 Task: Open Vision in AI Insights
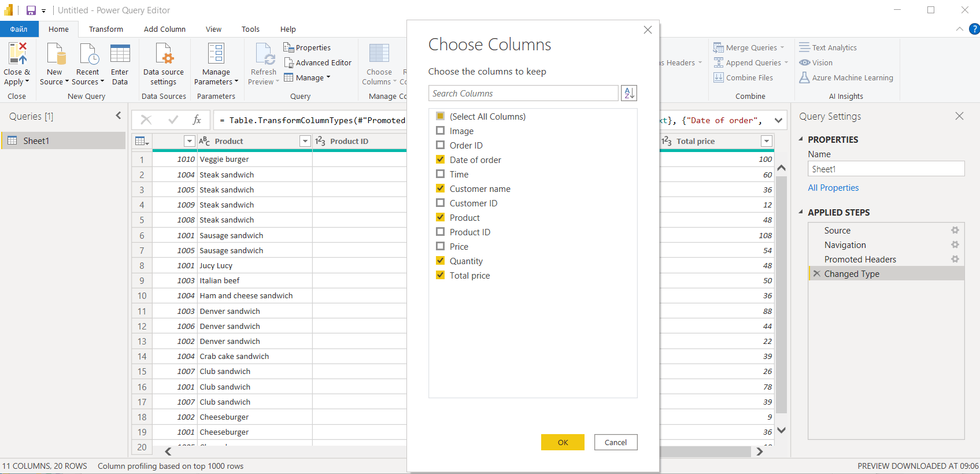point(816,62)
